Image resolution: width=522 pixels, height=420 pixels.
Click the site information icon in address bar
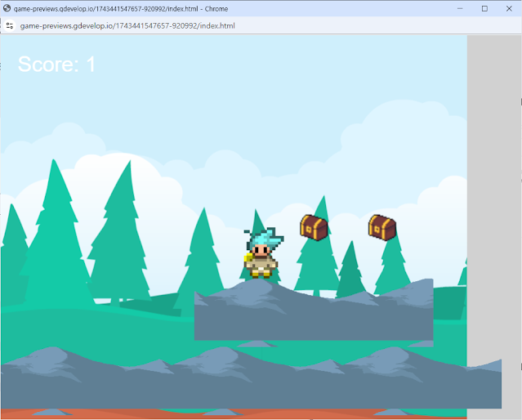coord(9,25)
